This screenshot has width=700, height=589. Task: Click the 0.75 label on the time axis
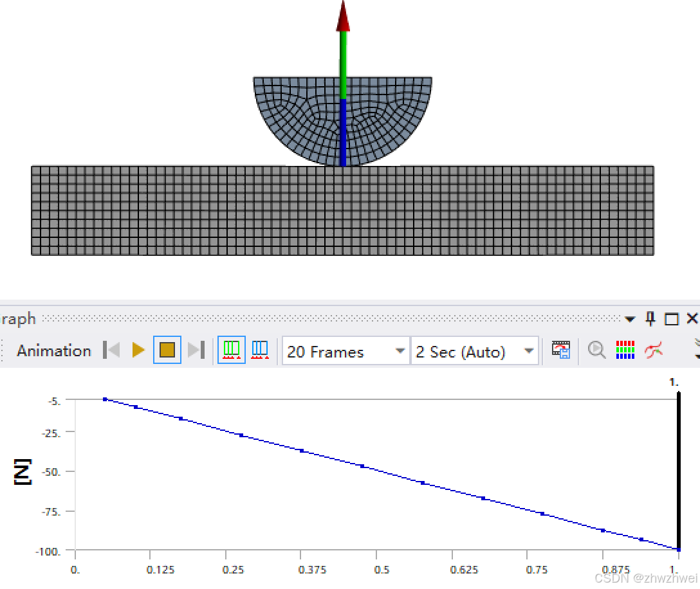[537, 570]
